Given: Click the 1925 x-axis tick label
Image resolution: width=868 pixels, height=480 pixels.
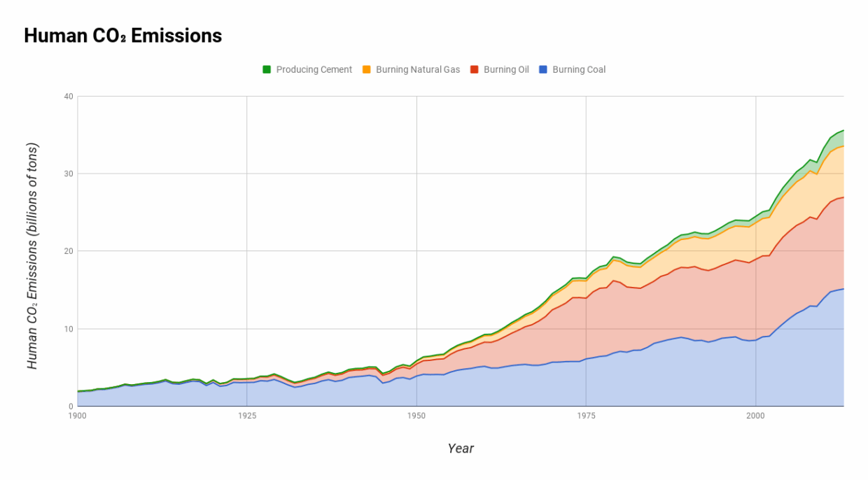Looking at the screenshot, I should click(246, 416).
